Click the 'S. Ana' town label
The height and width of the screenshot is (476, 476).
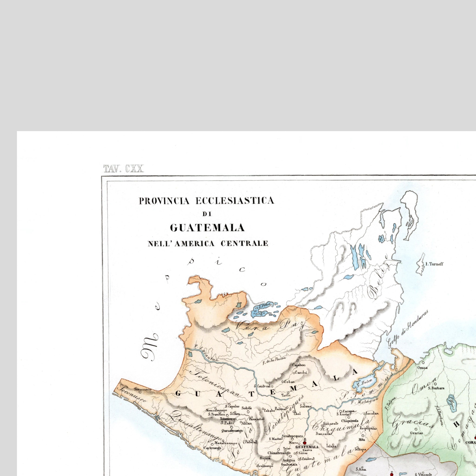(x=361, y=469)
